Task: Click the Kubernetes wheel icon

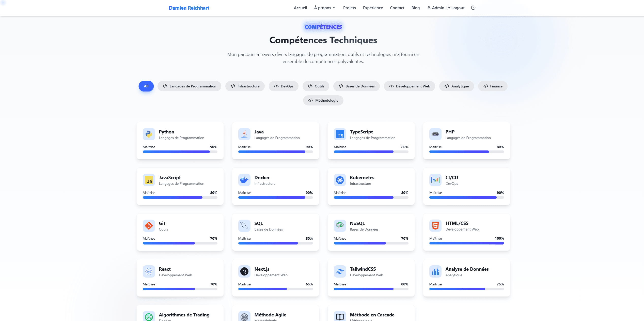Action: coord(340,180)
